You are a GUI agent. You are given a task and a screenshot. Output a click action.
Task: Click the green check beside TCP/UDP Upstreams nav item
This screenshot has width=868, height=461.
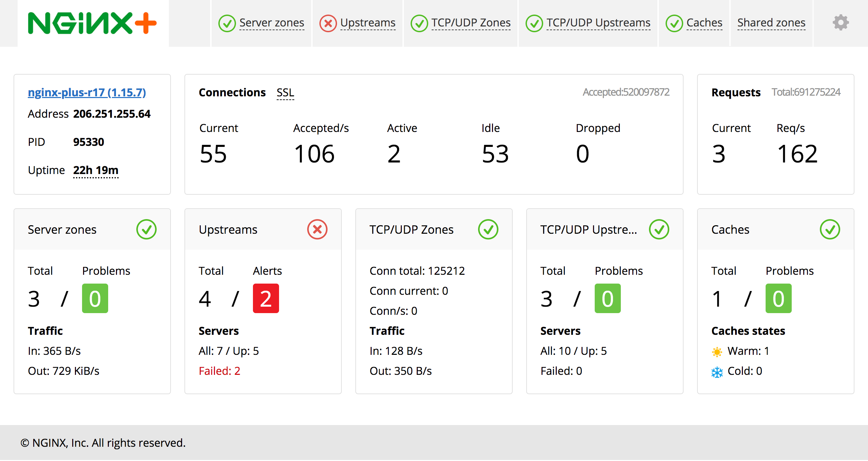click(534, 23)
